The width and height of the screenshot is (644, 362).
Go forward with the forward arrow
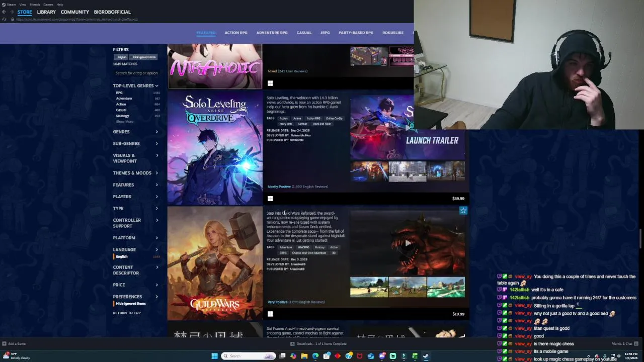[12, 12]
